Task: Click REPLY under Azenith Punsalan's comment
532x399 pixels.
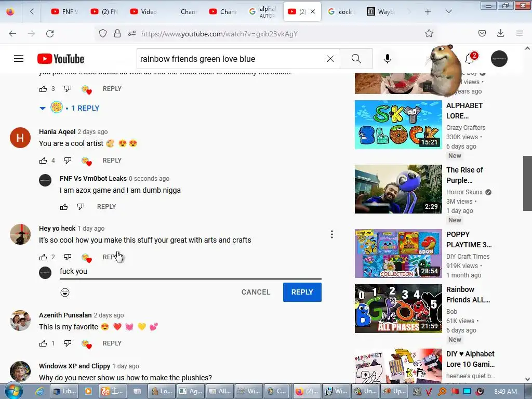Action: pos(112,343)
